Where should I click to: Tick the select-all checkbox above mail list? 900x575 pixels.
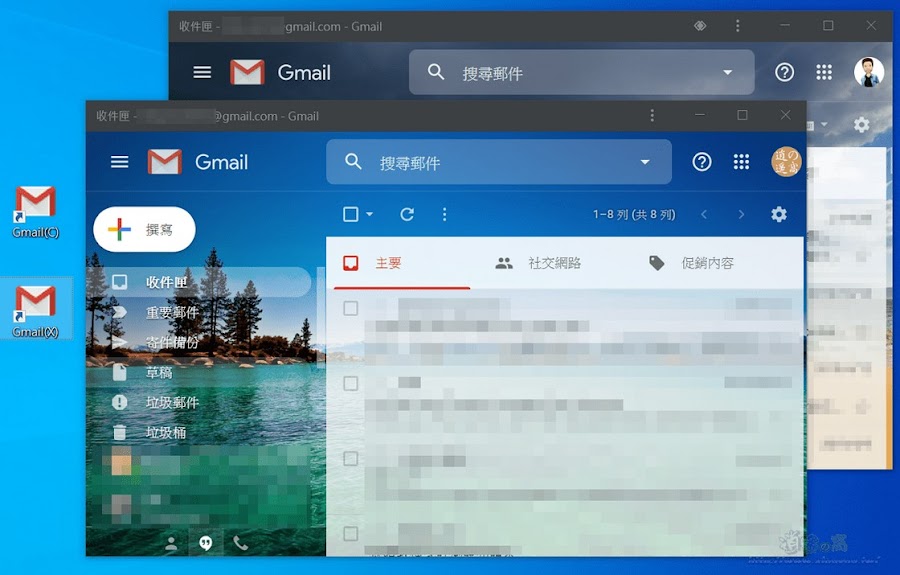point(350,215)
